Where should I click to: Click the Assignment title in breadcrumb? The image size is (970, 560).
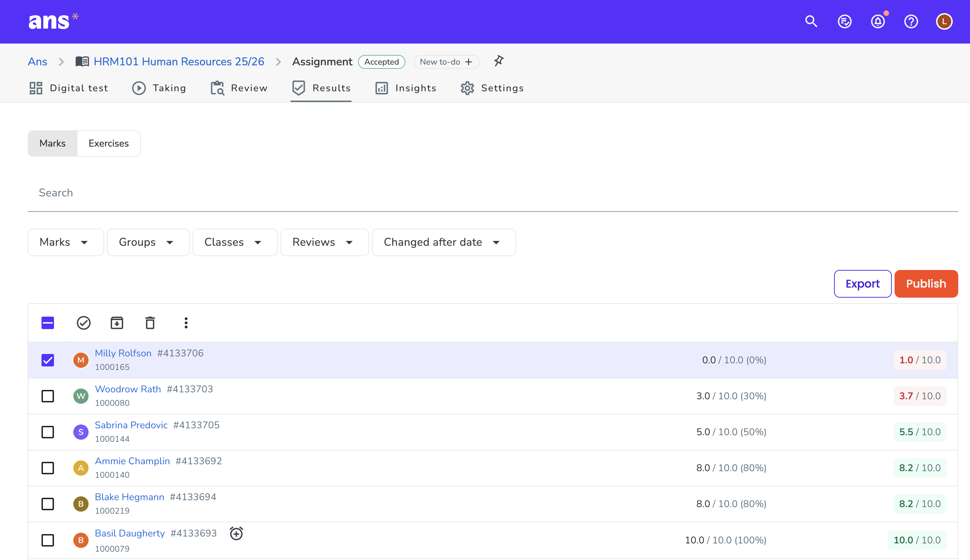pyautogui.click(x=322, y=62)
